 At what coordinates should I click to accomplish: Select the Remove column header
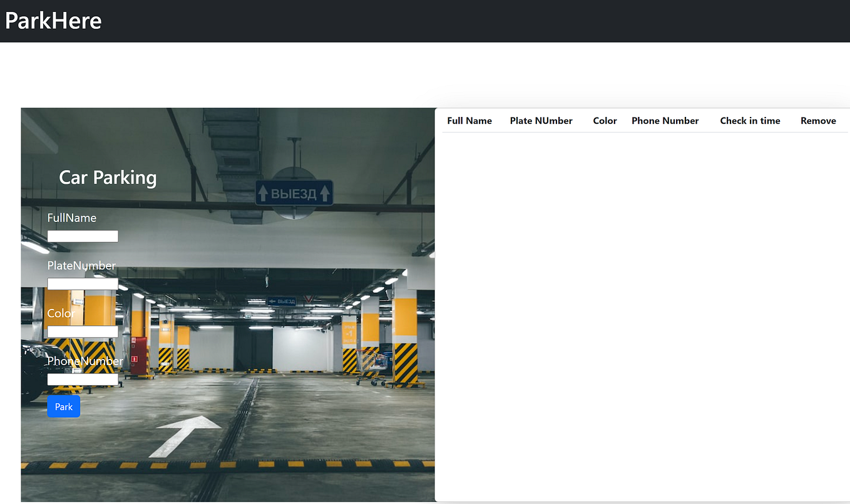817,121
